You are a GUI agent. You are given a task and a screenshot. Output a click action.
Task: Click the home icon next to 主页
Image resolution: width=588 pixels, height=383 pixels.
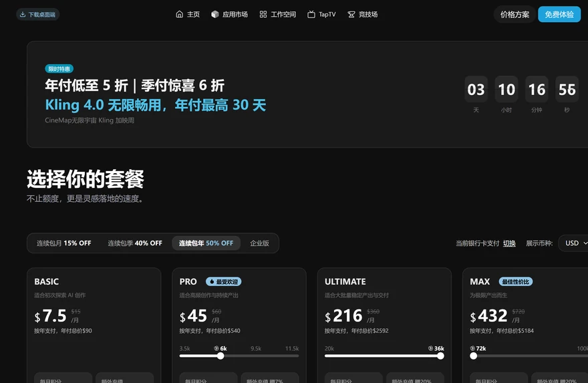[179, 14]
